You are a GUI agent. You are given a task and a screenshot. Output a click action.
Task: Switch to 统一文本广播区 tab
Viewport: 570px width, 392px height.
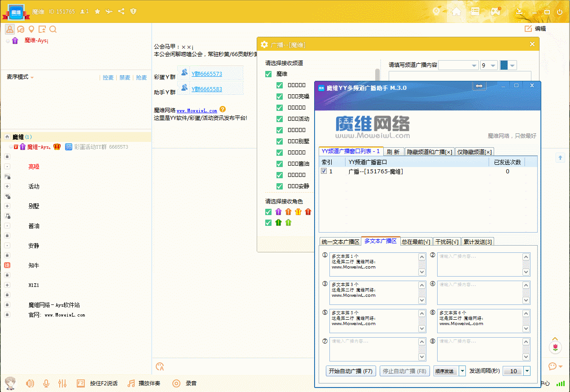[341, 242]
